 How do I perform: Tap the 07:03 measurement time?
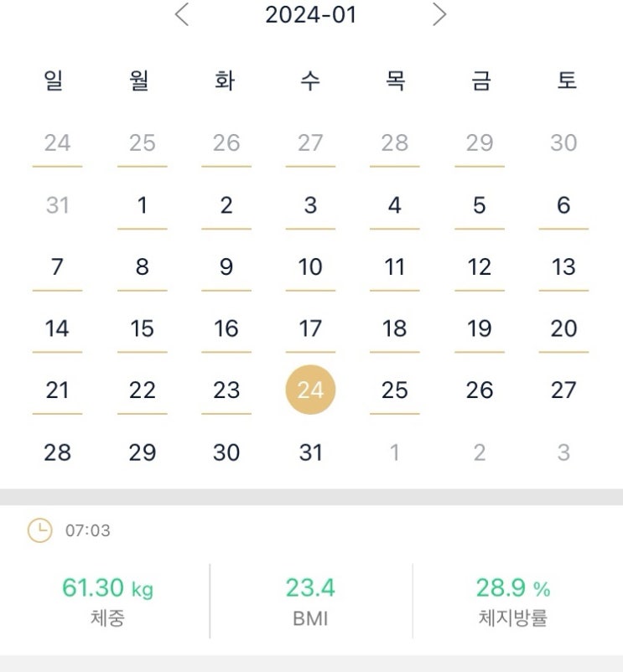(87, 531)
